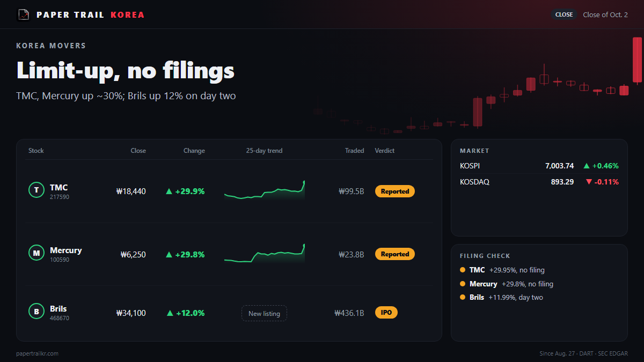Click the TMC 25-day trend sparkline
644x362 pixels.
click(265, 190)
